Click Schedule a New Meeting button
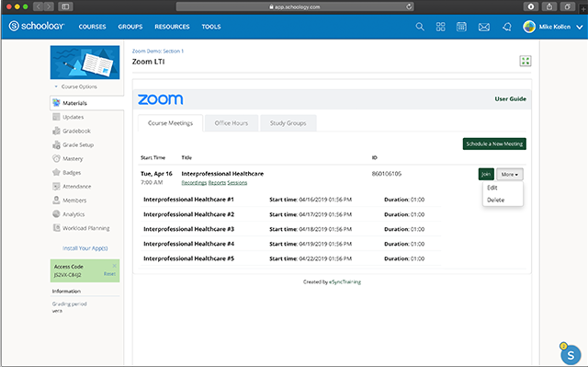The image size is (588, 367). 494,143
